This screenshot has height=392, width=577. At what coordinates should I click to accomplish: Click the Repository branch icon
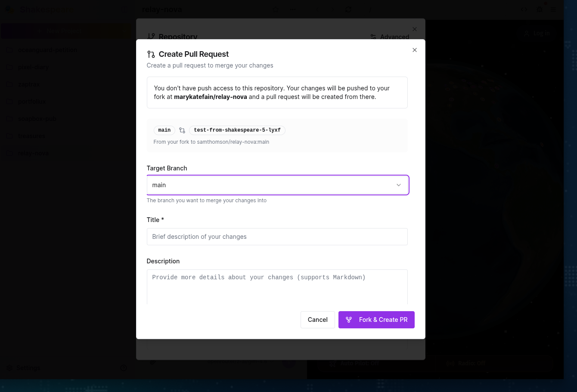coord(151,37)
